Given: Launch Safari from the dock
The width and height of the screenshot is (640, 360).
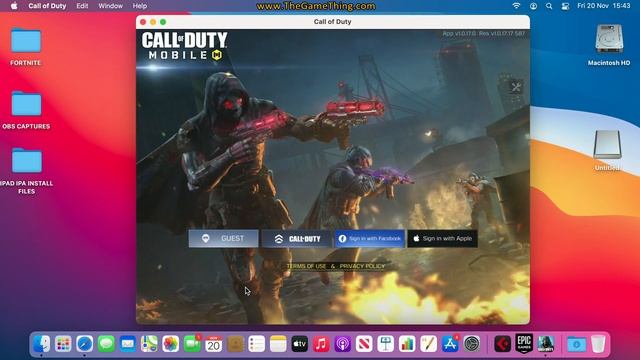Looking at the screenshot, I should click(84, 344).
